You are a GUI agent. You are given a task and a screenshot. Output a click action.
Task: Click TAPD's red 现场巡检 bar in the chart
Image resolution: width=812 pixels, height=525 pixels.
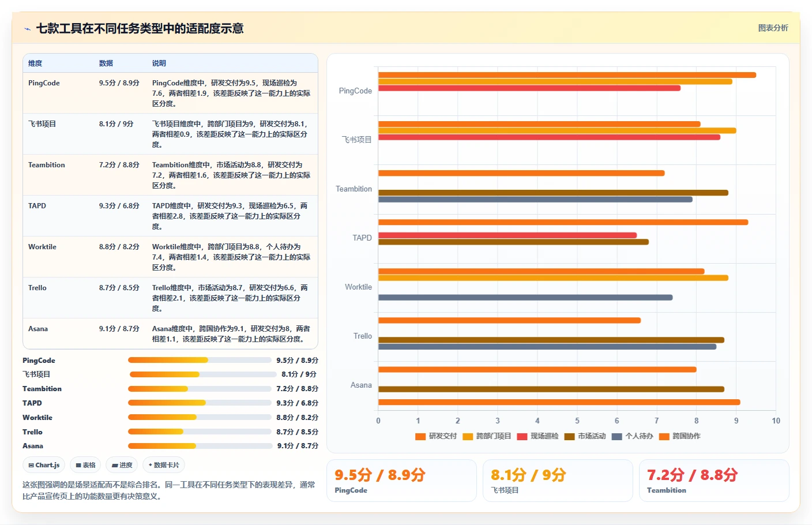[x=507, y=235]
